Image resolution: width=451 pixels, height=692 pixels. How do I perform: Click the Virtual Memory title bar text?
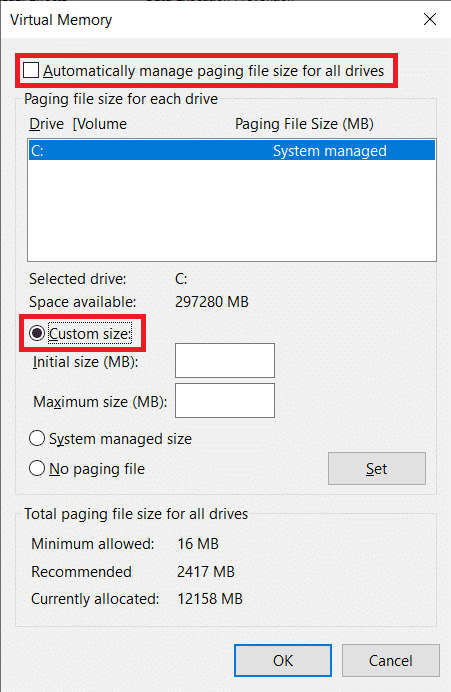pos(61,20)
